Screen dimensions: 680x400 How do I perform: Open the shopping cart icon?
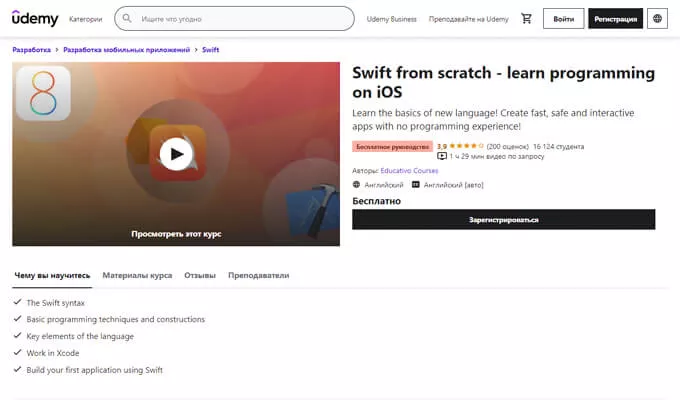click(x=526, y=19)
